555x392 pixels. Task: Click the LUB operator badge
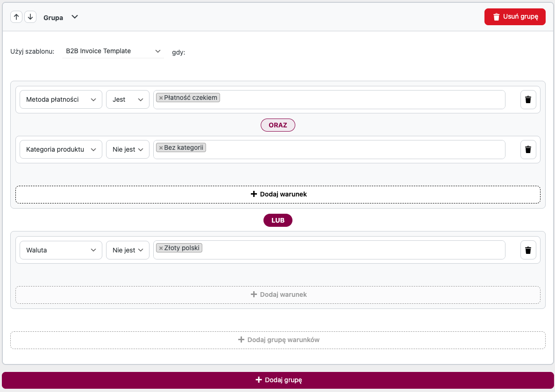click(278, 220)
